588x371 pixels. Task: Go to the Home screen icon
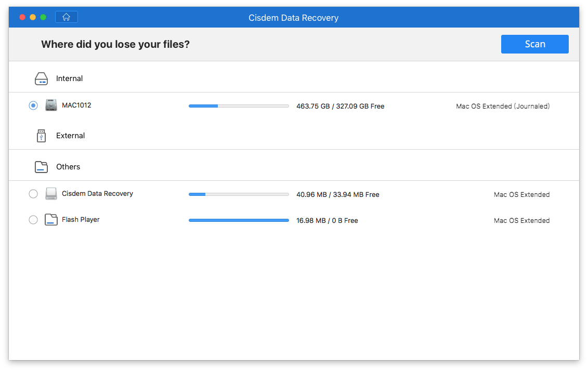tap(67, 17)
